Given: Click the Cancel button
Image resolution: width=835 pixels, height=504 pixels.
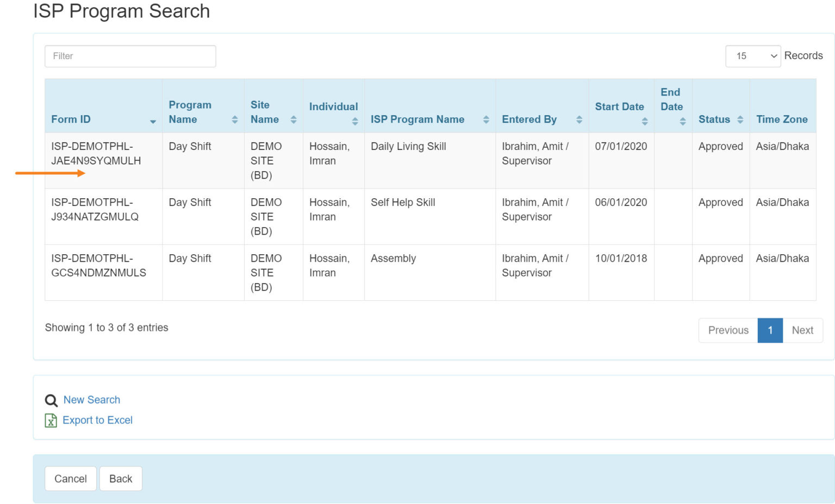Looking at the screenshot, I should [70, 478].
